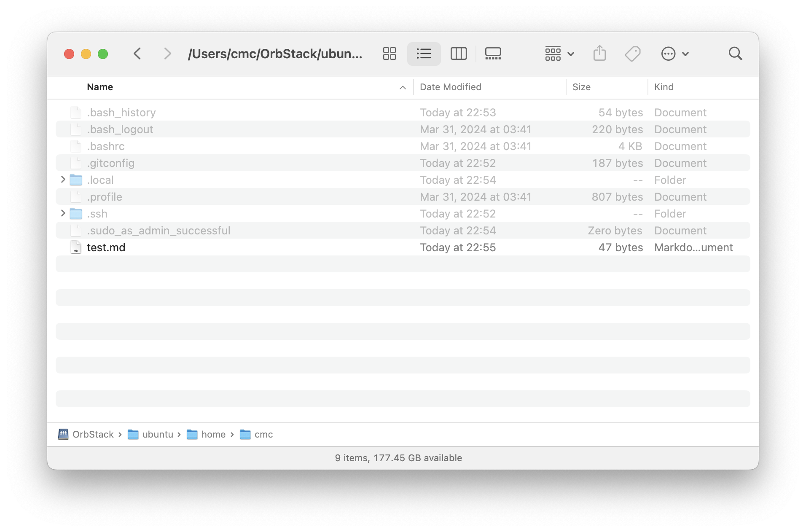Click the .local folder icon

[76, 180]
